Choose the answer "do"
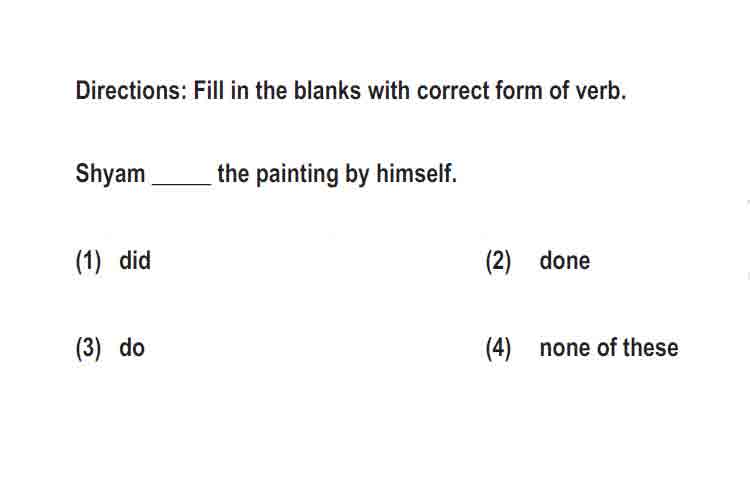 click(x=132, y=348)
